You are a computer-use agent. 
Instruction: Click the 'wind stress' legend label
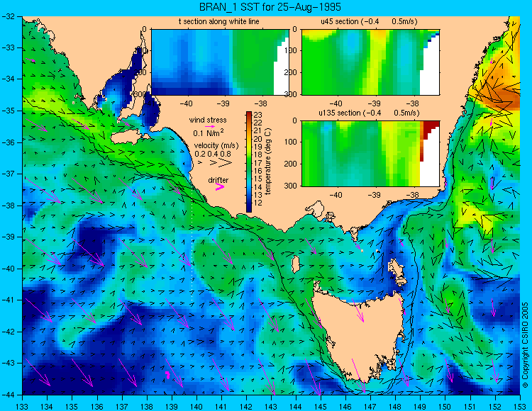click(208, 120)
